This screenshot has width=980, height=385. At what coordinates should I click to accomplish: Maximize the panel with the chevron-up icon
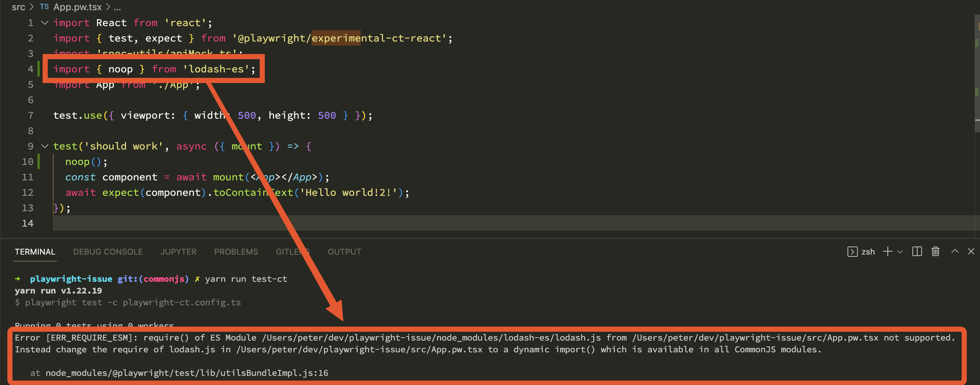point(955,252)
